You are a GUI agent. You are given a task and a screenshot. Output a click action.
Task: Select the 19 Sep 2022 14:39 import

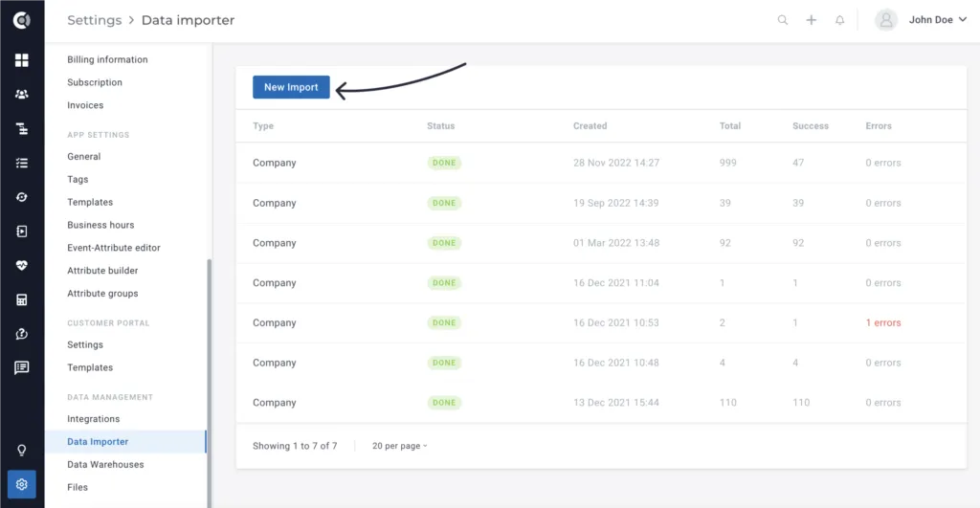(601, 203)
